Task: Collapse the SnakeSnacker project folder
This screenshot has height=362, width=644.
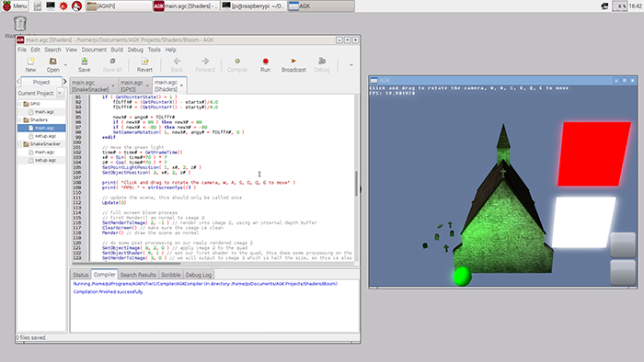Action: click(19, 144)
